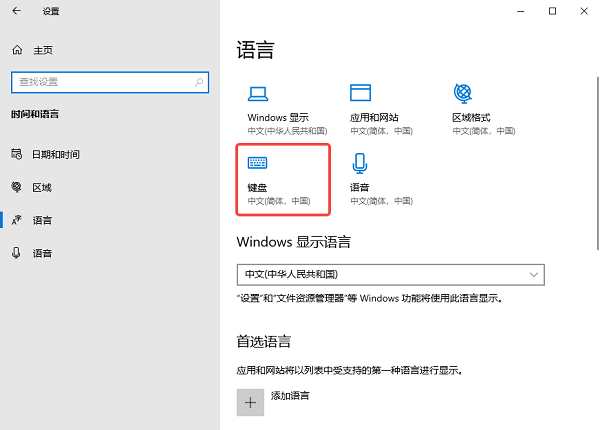Select 语言 in the sidebar

pos(42,220)
